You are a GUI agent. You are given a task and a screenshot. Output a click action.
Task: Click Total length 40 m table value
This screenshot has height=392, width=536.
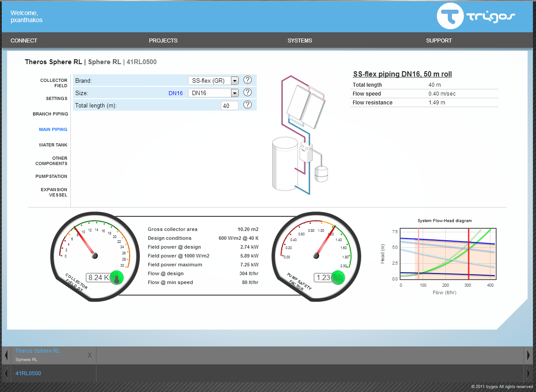click(x=434, y=85)
